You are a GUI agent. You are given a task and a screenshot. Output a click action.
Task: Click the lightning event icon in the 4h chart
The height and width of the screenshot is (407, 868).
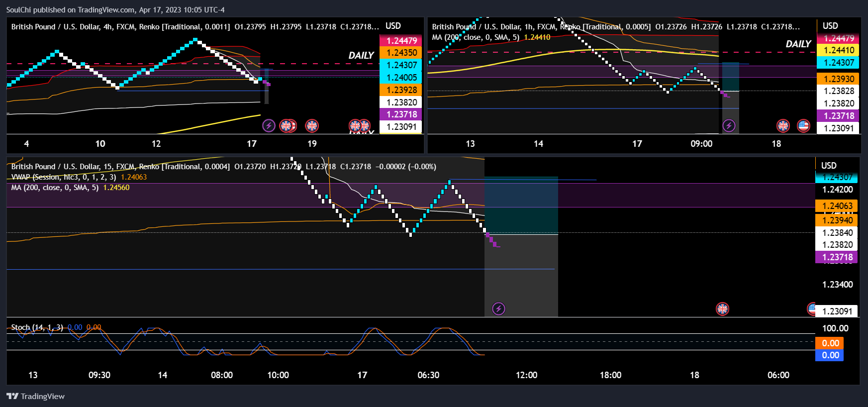click(x=269, y=125)
